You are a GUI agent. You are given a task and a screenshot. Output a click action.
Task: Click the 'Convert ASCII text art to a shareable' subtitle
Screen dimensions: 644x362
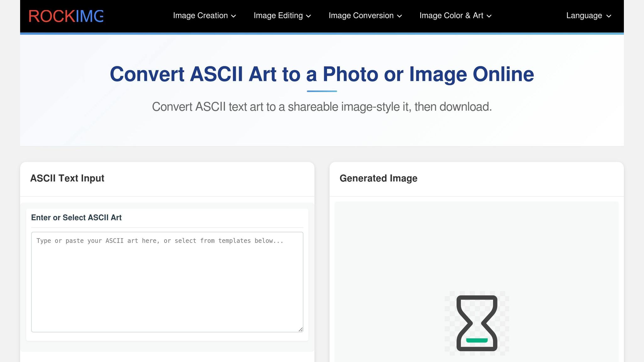click(322, 107)
